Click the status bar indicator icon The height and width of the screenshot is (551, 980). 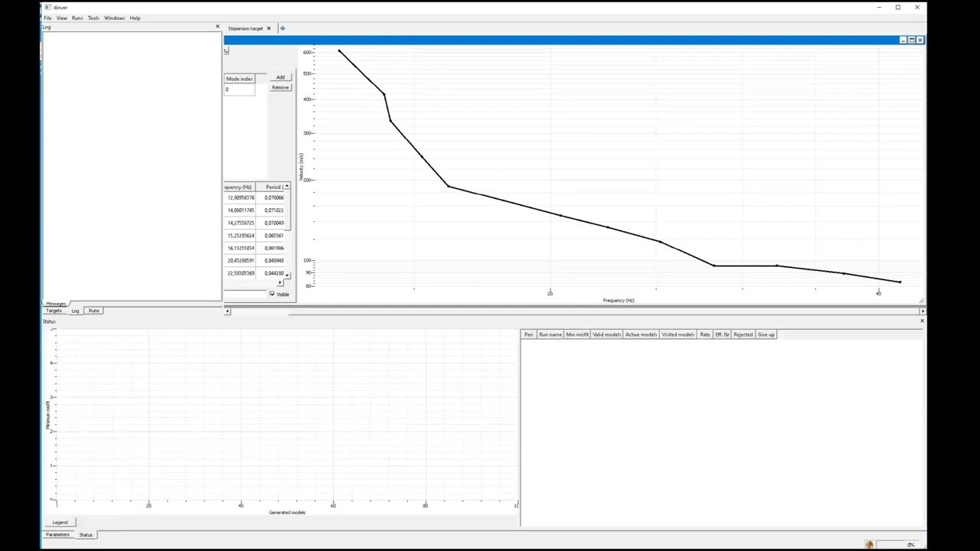point(869,544)
